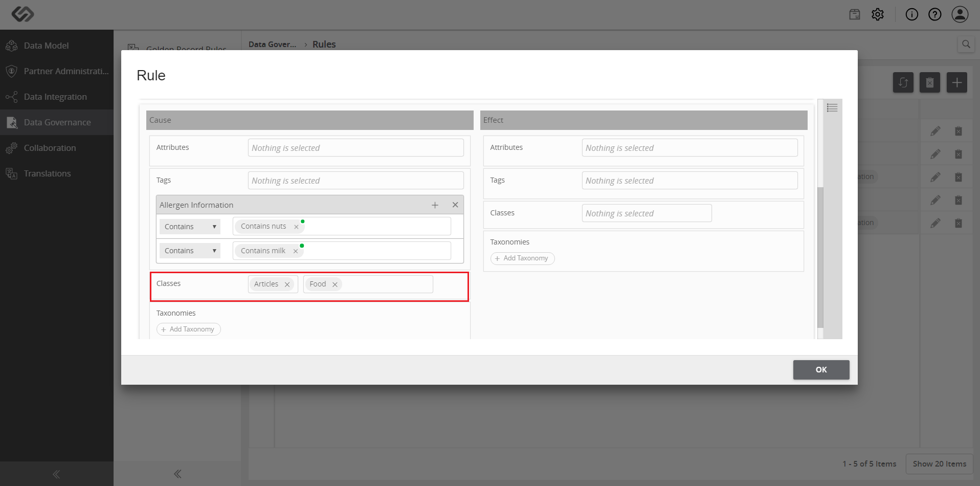Remove the Food class chip

click(x=335, y=284)
